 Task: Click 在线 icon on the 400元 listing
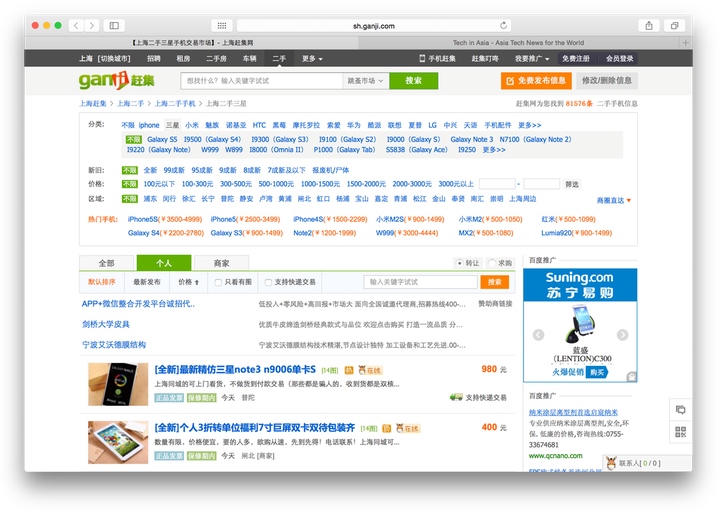tap(408, 429)
